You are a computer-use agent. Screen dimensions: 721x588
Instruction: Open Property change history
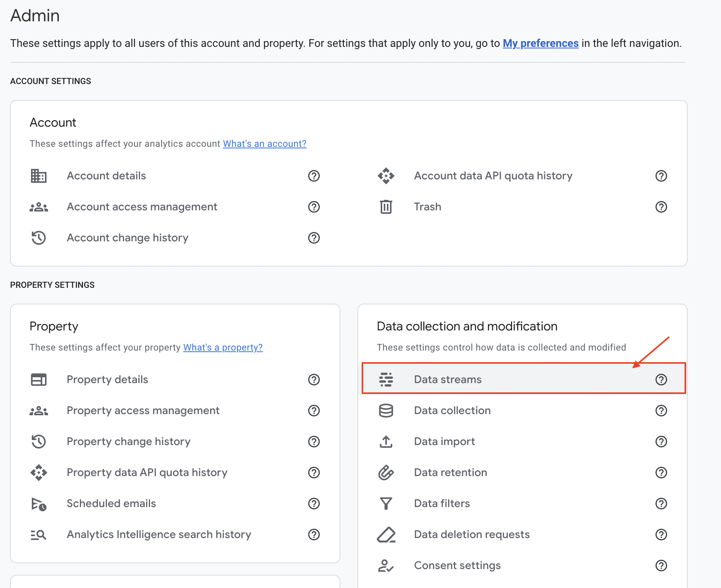click(129, 442)
